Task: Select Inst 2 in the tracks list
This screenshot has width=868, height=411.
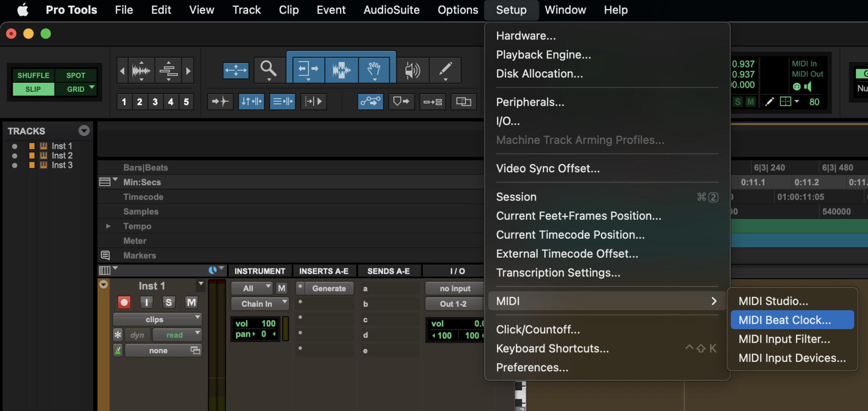Action: pyautogui.click(x=62, y=156)
